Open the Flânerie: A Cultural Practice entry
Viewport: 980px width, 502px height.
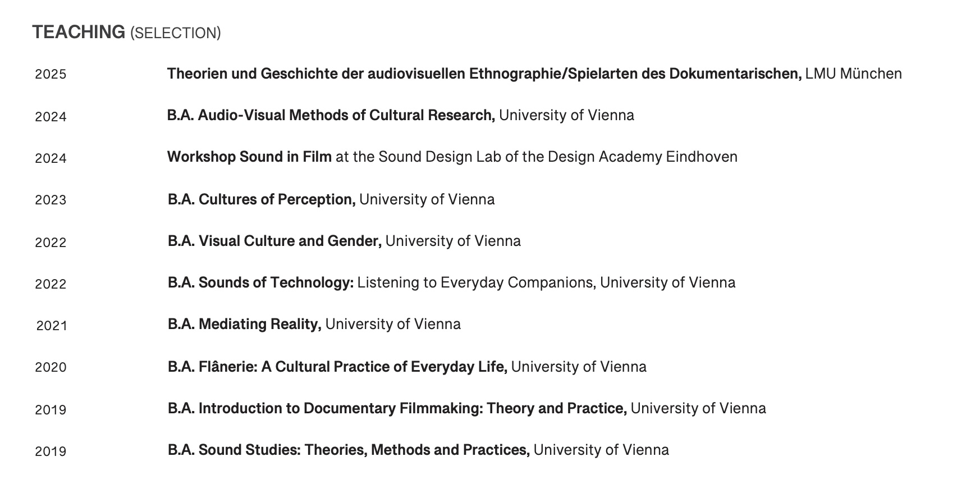tap(337, 367)
